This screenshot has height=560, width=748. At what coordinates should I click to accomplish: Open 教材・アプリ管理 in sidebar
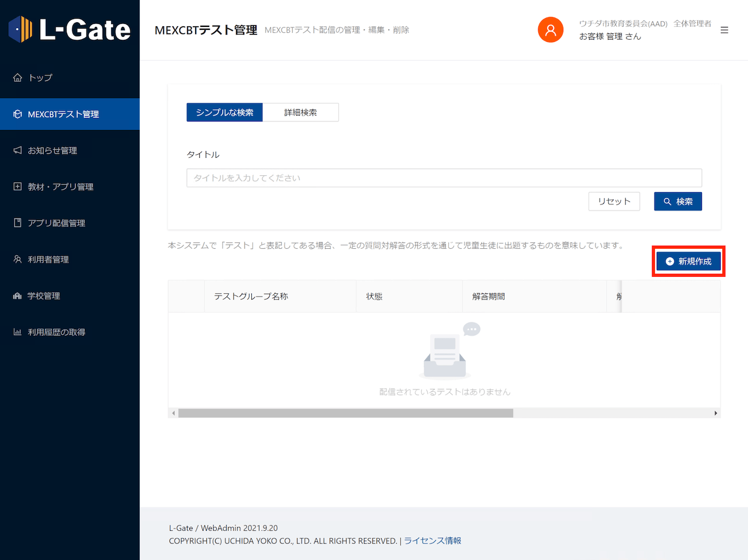[70, 186]
